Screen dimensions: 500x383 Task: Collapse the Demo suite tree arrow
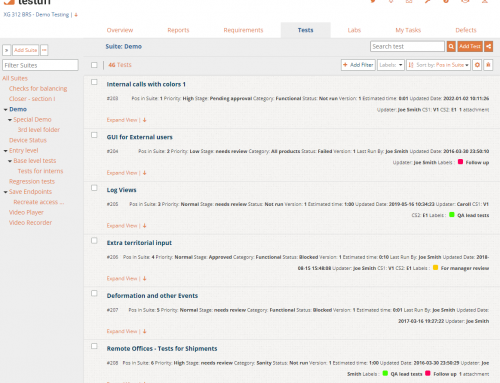coord(6,109)
